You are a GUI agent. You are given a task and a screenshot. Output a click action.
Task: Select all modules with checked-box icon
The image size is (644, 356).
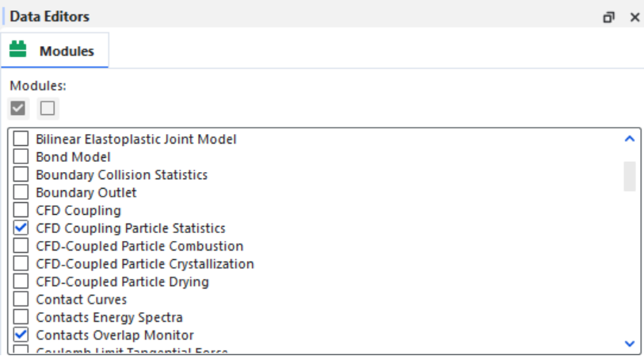point(18,109)
